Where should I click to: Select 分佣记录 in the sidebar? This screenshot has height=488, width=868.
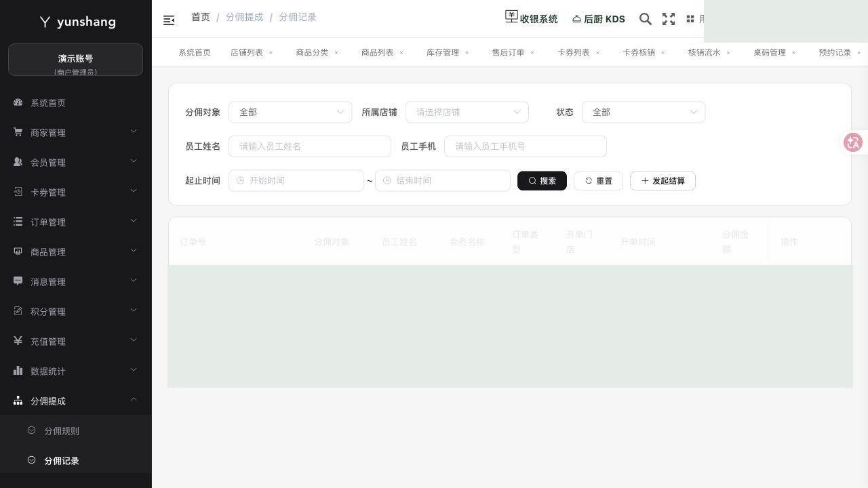(75, 460)
